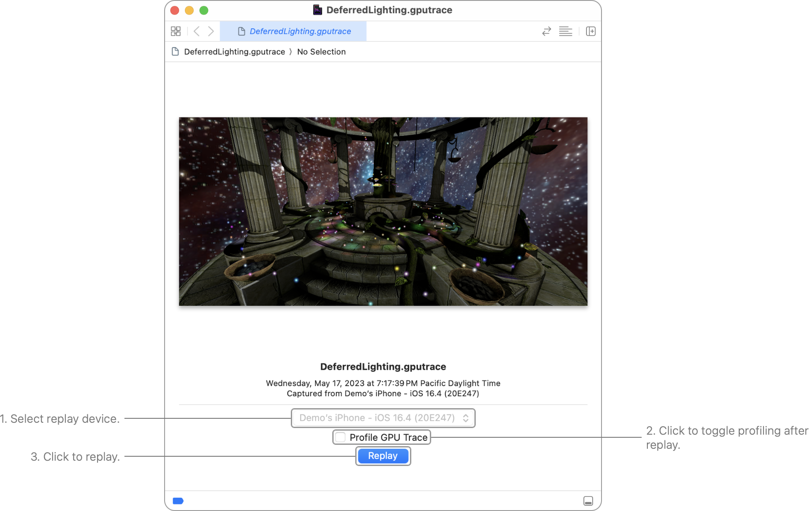Expand the No Selection breadcrumb menu

321,52
